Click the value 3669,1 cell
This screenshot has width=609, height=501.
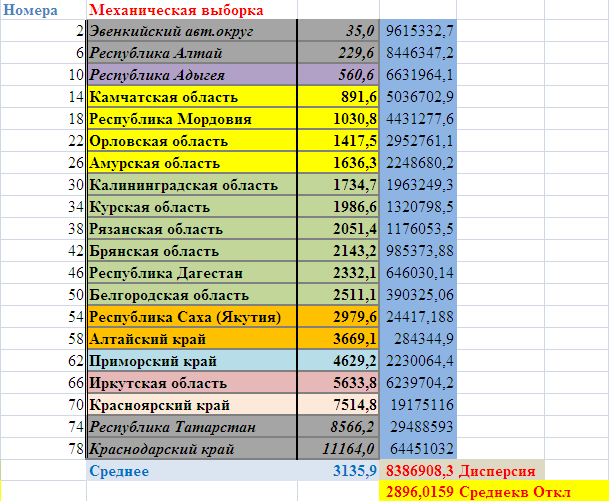(x=339, y=339)
